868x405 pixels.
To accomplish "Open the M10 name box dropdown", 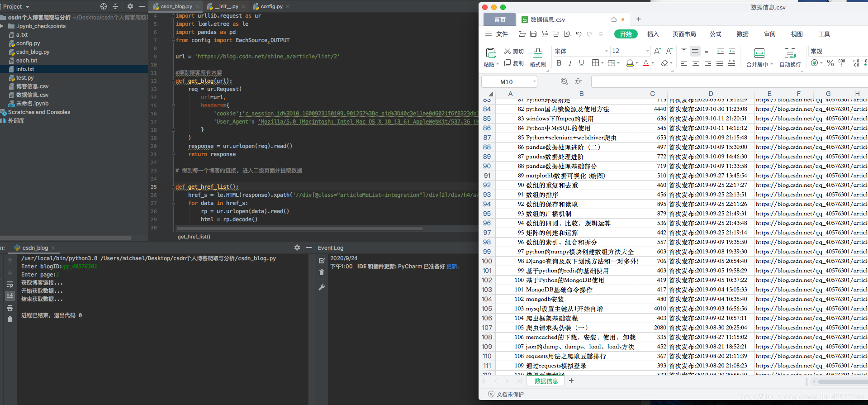I will click(x=534, y=81).
